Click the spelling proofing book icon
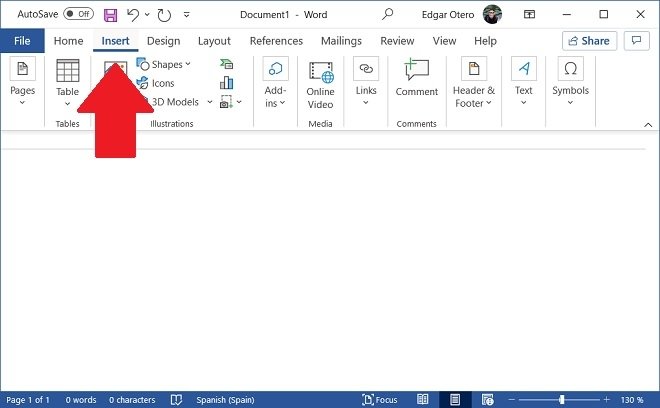The height and width of the screenshot is (408, 660). pyautogui.click(x=176, y=400)
